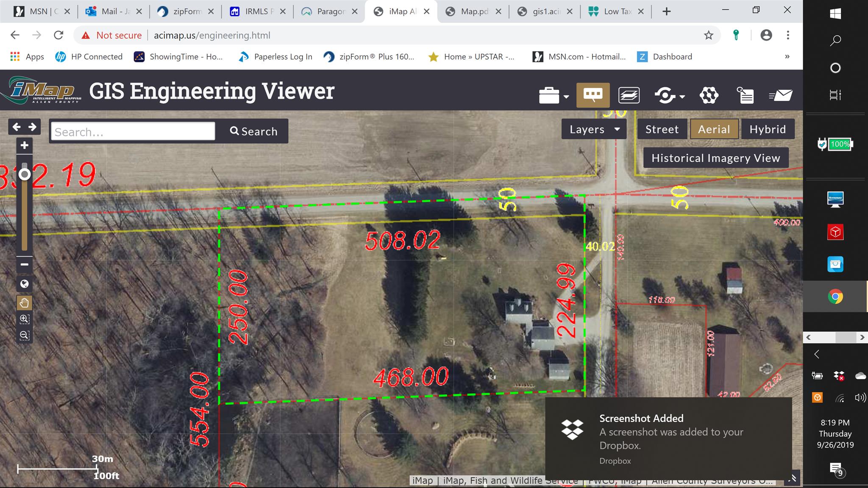
Task: Click the Dropbox Screenshot Added notification
Action: 668,438
